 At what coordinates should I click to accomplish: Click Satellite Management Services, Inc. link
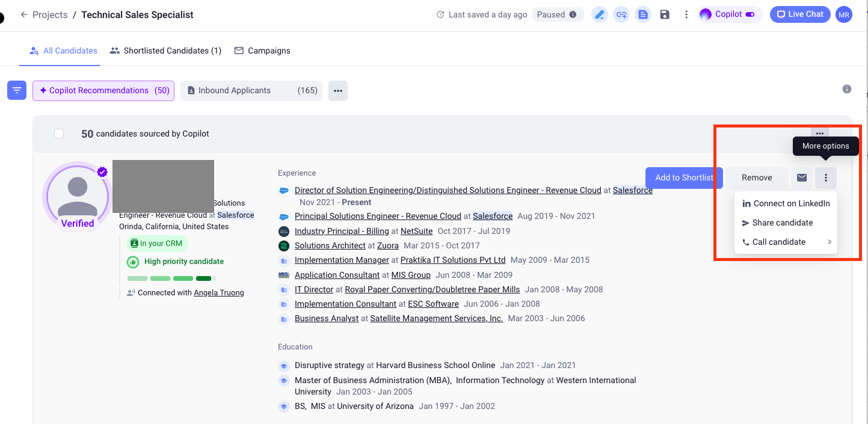tap(437, 318)
